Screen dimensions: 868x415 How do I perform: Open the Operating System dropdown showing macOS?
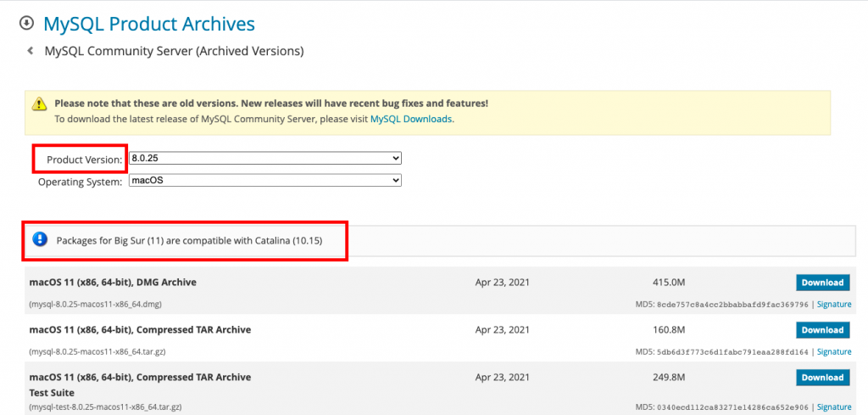point(265,181)
